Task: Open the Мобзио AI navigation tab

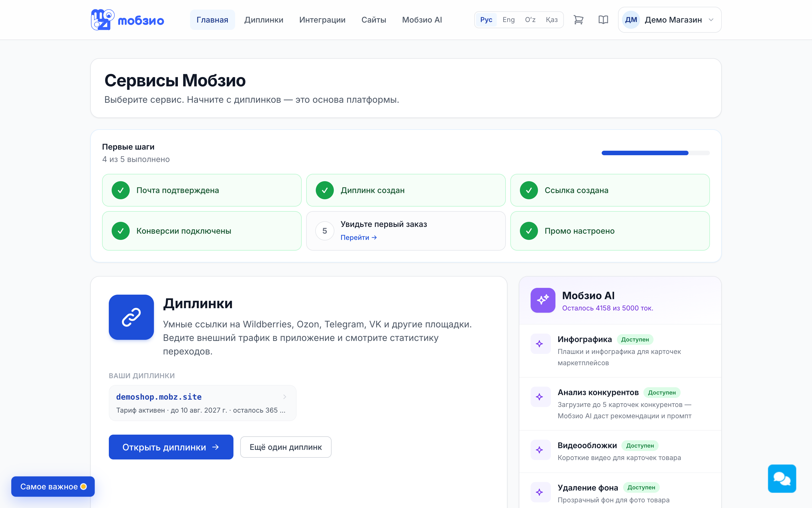Action: click(422, 20)
